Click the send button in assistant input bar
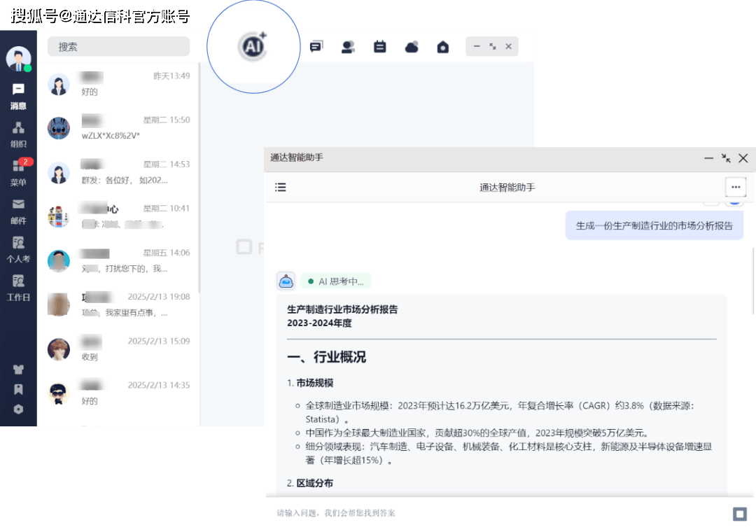756x532 pixels. pyautogui.click(x=740, y=513)
